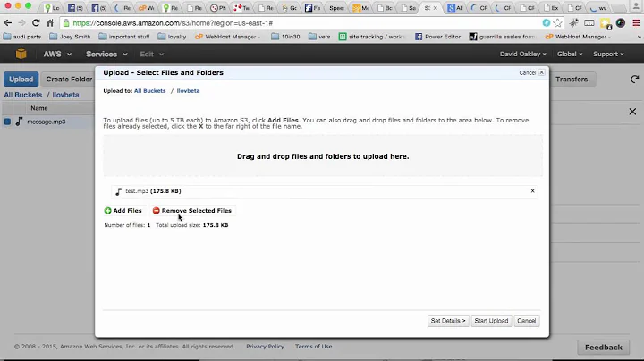Screen dimensions: 644x361
Task: Open the audi parts bookmark folder
Action: pos(22,37)
